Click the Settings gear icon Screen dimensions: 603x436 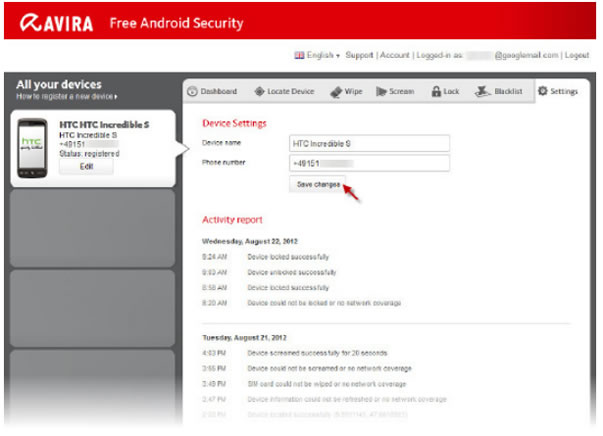543,91
